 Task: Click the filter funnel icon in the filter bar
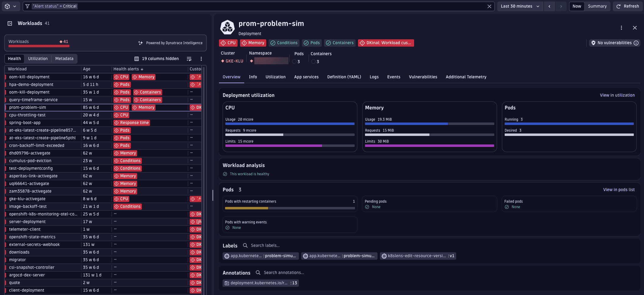[27, 6]
